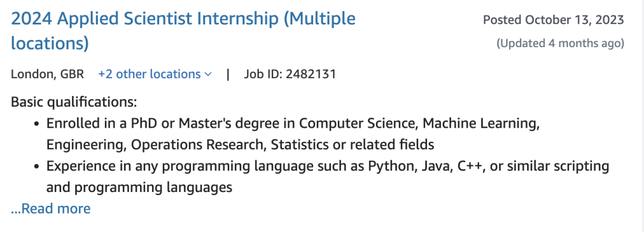The width and height of the screenshot is (644, 232).
Task: Click the Enrolled in a PhD or Master's line
Action: point(293,123)
